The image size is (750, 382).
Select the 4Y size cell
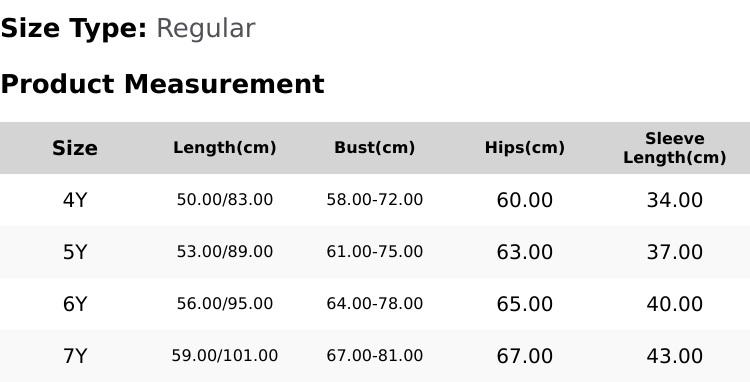click(x=75, y=200)
